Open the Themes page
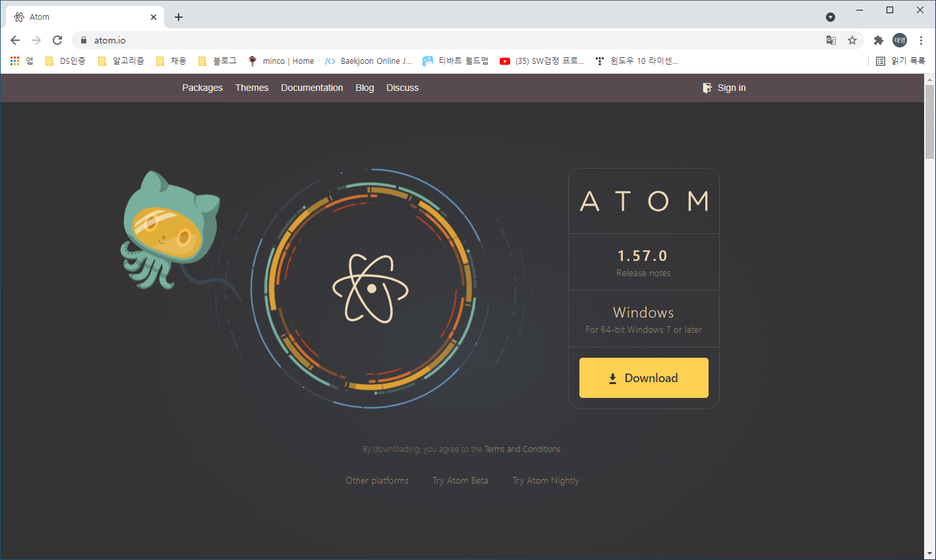Screen dimensions: 936x560 252,88
